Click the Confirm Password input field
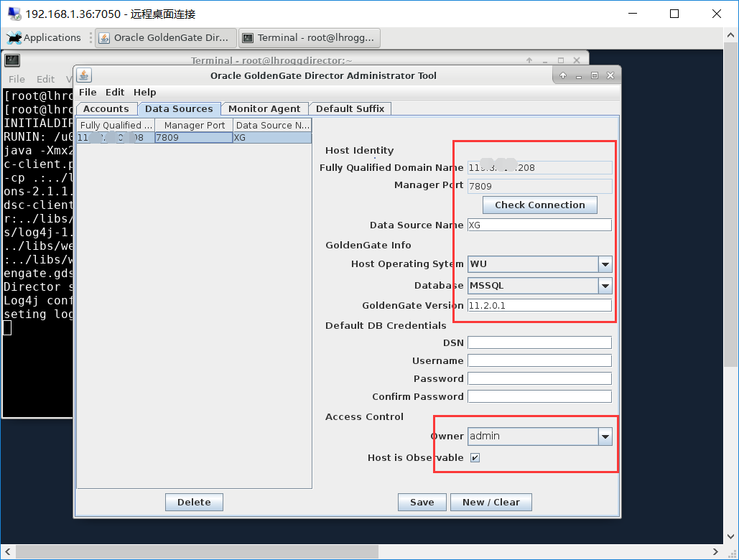The image size is (739, 560). point(540,396)
